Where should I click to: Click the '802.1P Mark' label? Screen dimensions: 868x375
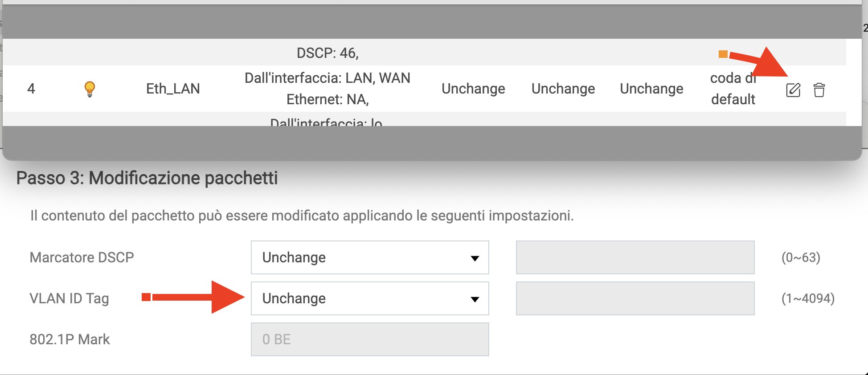point(70,339)
